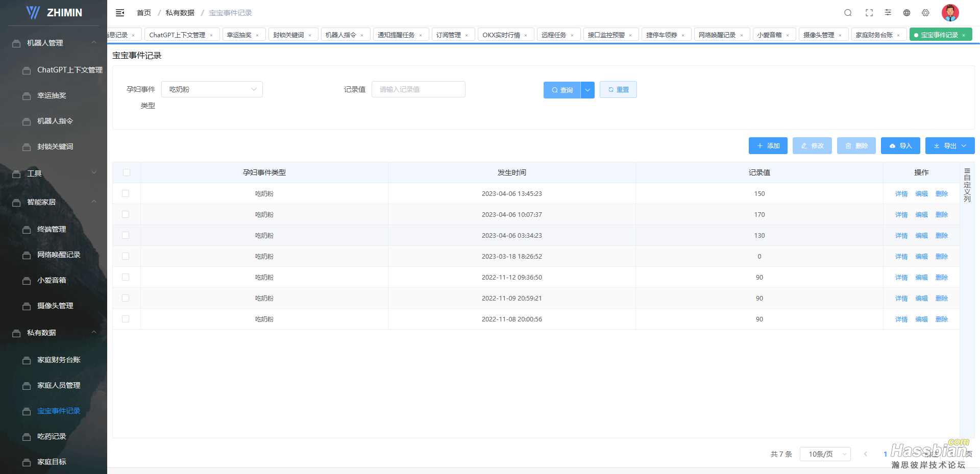
Task: Collapse the sidebar with the hamburger icon
Action: pos(120,13)
